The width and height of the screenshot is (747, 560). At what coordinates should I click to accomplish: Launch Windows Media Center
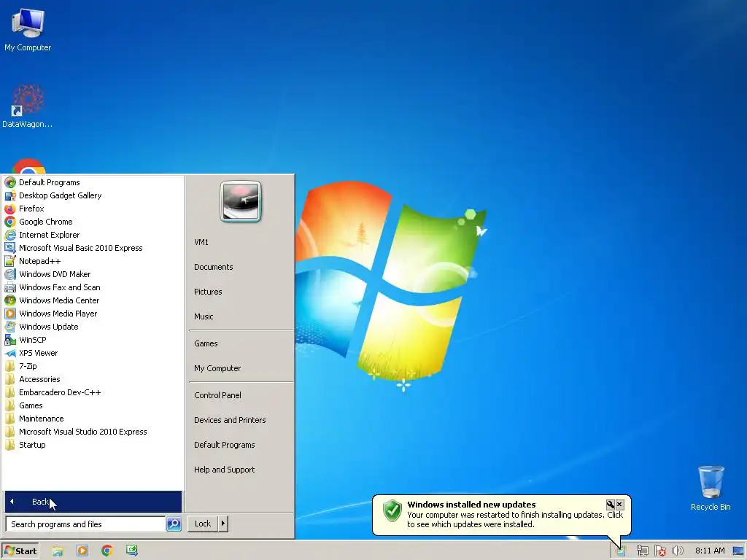click(59, 300)
